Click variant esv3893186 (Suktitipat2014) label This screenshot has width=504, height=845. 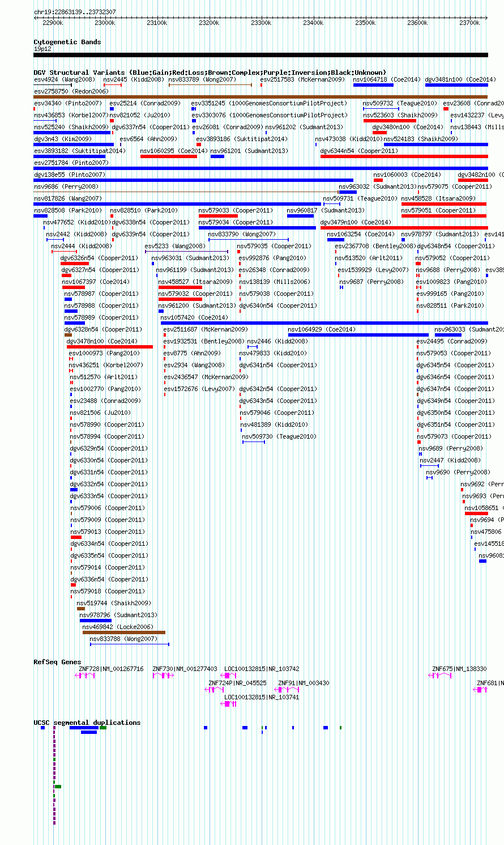[242, 139]
